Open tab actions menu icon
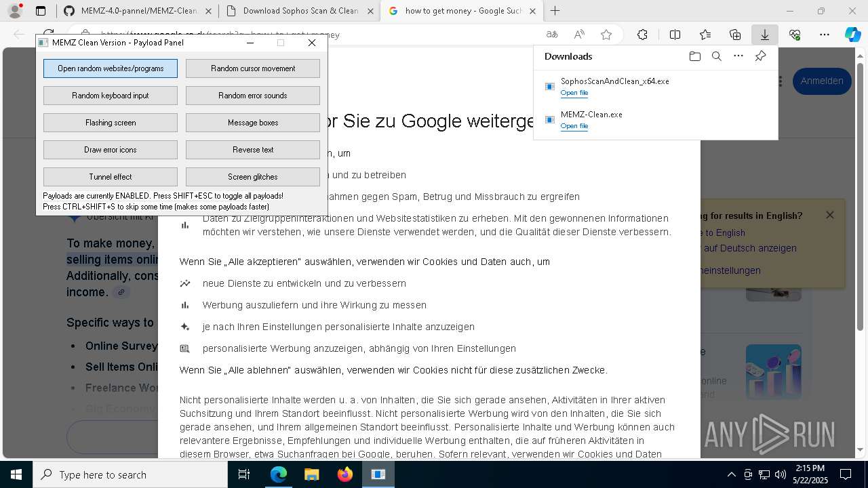 41,11
